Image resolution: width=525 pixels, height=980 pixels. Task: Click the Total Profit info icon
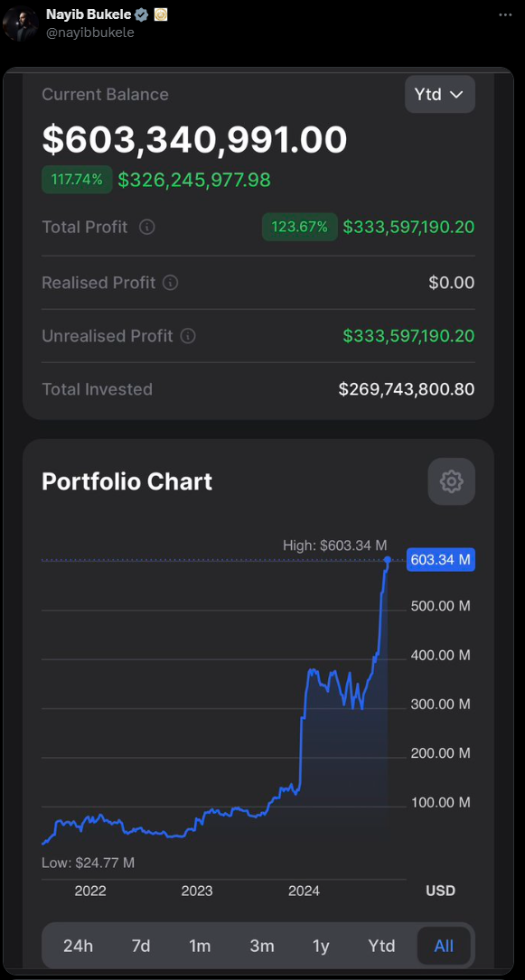[x=147, y=227]
